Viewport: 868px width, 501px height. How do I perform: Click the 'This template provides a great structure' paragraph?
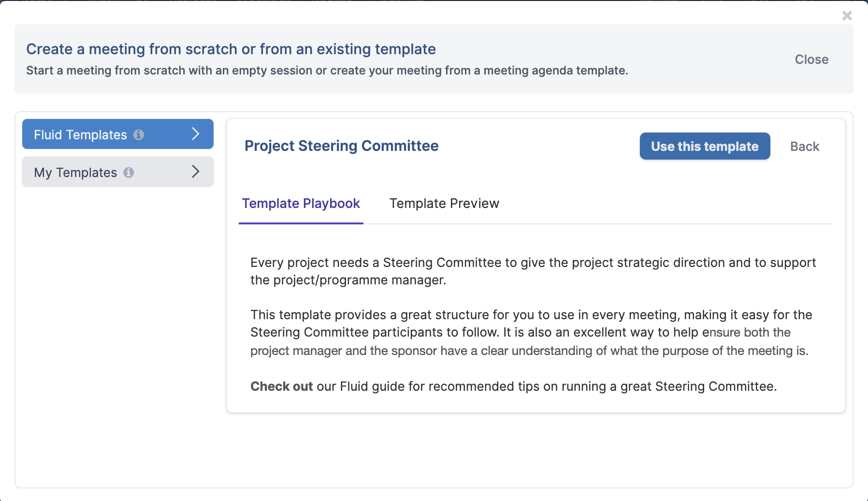[531, 333]
